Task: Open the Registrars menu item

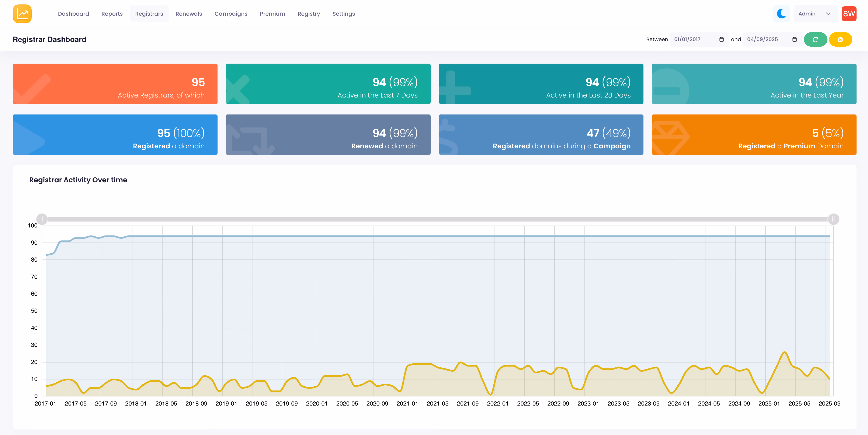Action: (x=149, y=14)
